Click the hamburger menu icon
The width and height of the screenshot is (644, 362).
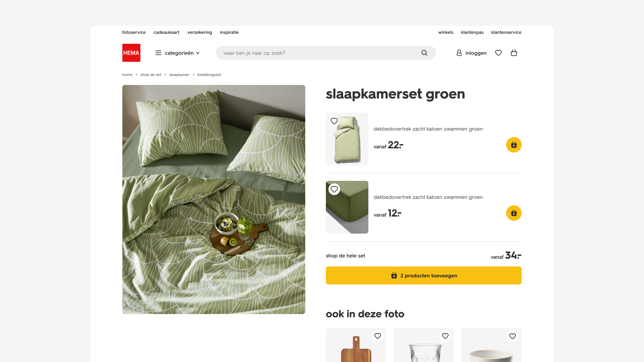(158, 53)
